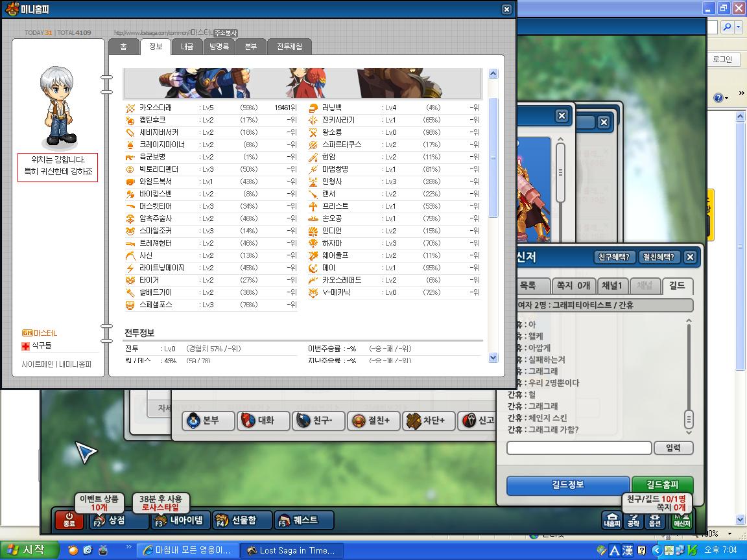
Task: Click the scroll down arrow in mini homepage
Action: pos(493,357)
